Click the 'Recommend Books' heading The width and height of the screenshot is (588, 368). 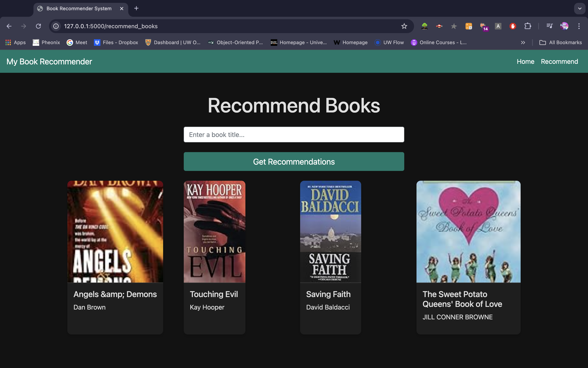pyautogui.click(x=294, y=106)
